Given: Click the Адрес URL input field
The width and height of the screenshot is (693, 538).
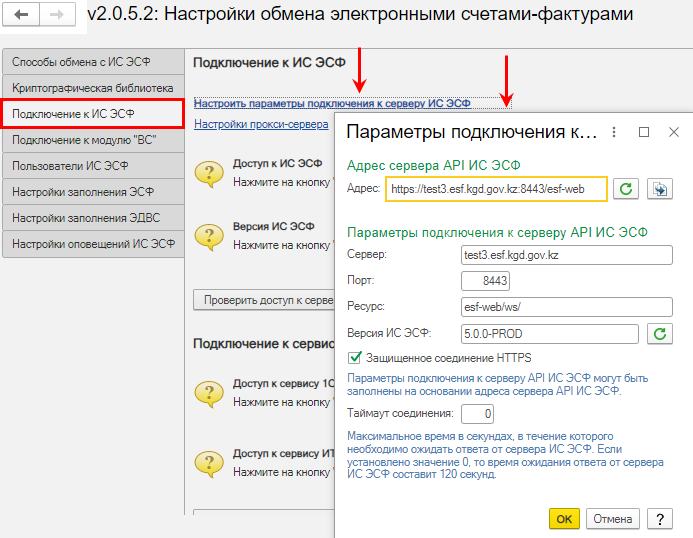Looking at the screenshot, I should tap(496, 189).
